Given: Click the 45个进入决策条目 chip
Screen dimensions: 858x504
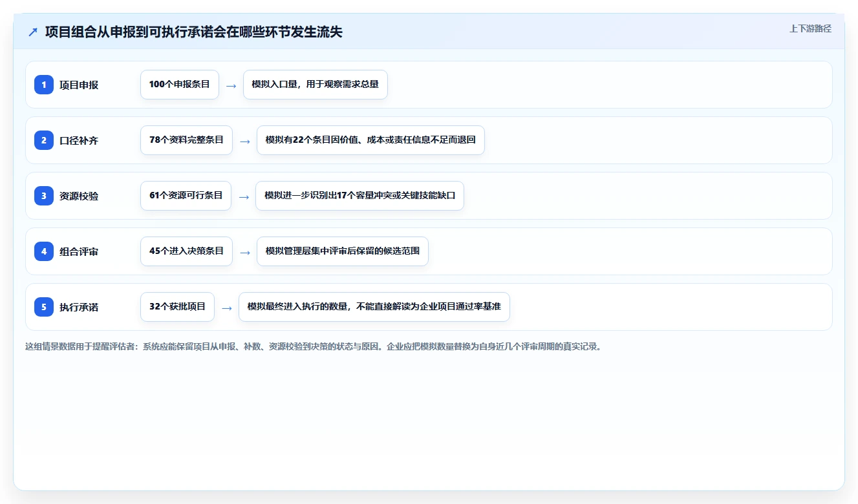Looking at the screenshot, I should tap(186, 251).
